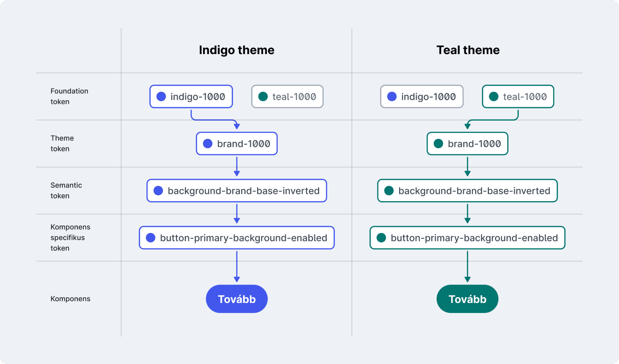Select indigo-1000 token in Indigo theme column
This screenshot has width=619, height=364.
[x=191, y=96]
